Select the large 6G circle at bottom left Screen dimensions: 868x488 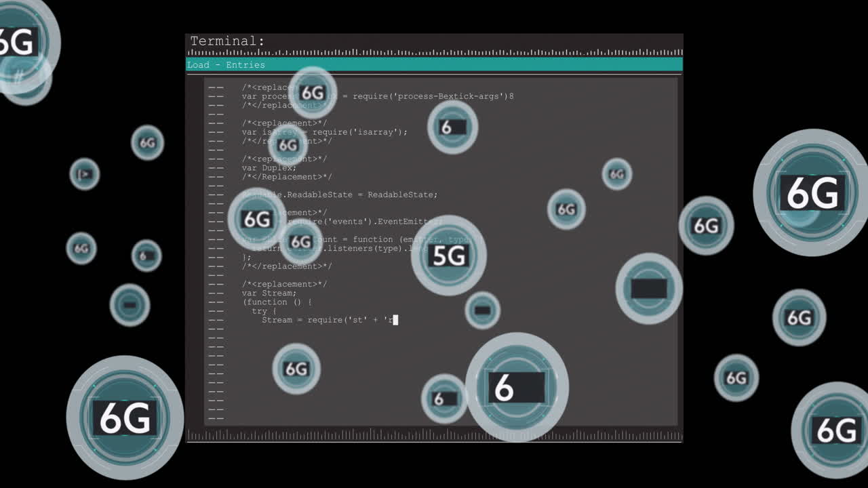click(x=124, y=419)
